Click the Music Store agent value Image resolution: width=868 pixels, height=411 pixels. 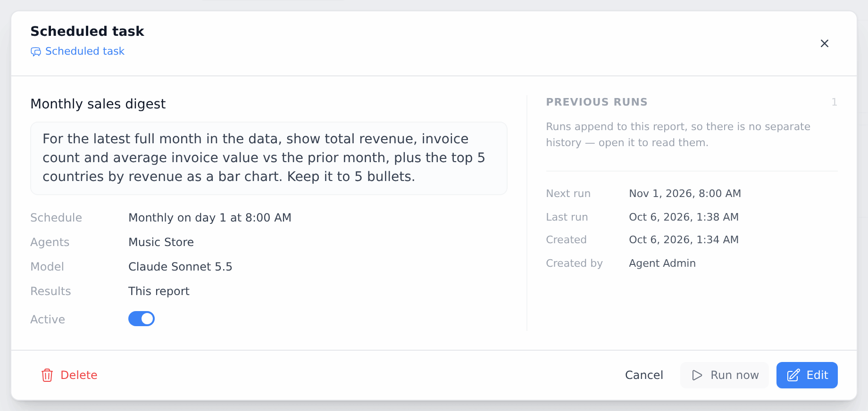coord(161,242)
